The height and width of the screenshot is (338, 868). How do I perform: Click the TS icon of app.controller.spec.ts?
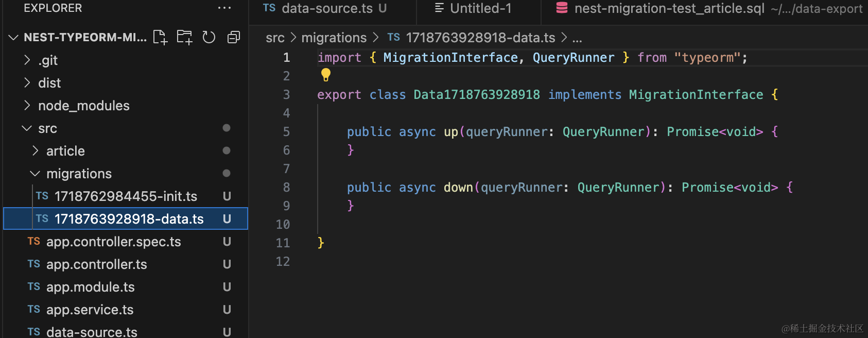tap(34, 241)
